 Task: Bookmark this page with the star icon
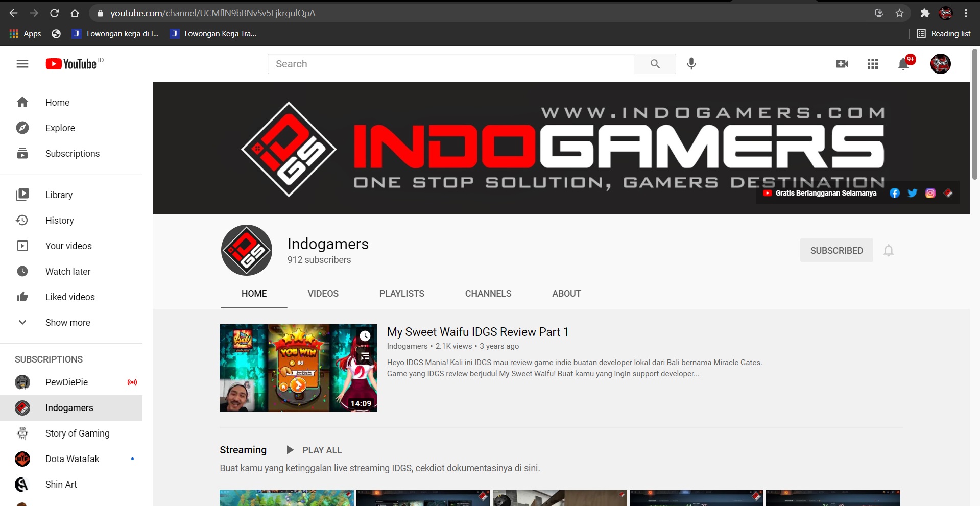click(899, 13)
